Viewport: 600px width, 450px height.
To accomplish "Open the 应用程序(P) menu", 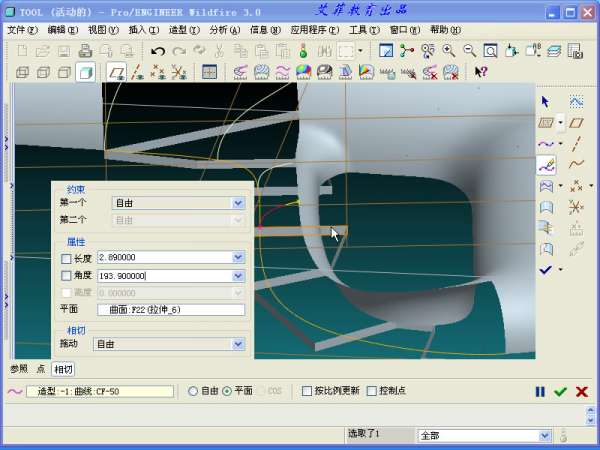I will point(315,30).
